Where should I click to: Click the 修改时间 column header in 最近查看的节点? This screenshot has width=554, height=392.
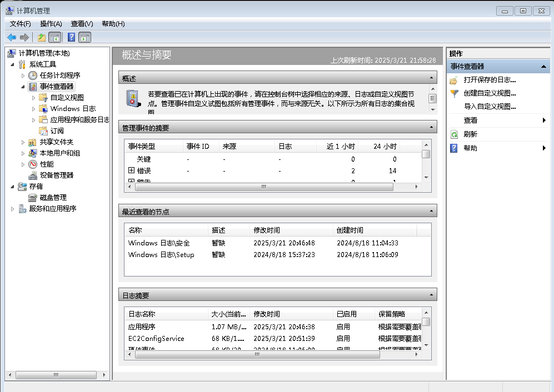[291, 230]
